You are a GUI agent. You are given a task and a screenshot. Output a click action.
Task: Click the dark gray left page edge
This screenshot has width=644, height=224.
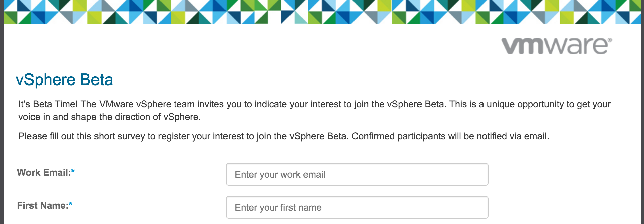2,112
